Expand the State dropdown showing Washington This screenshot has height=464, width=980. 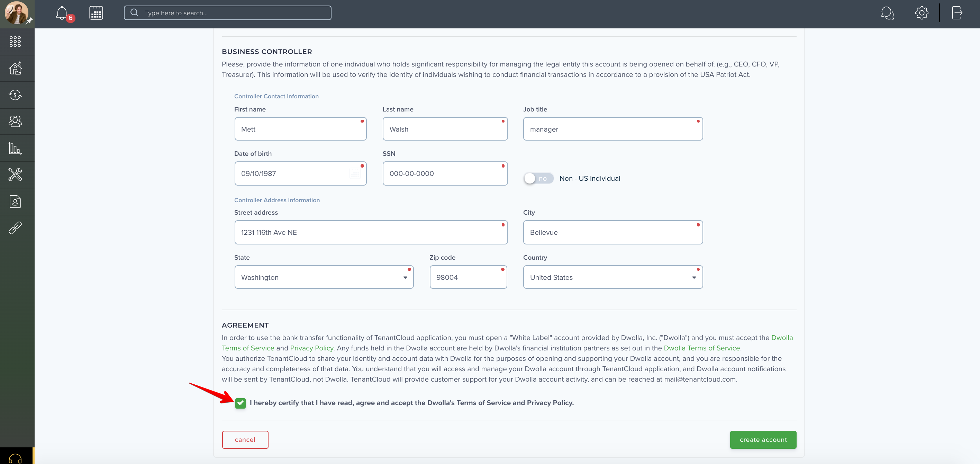[x=324, y=277]
